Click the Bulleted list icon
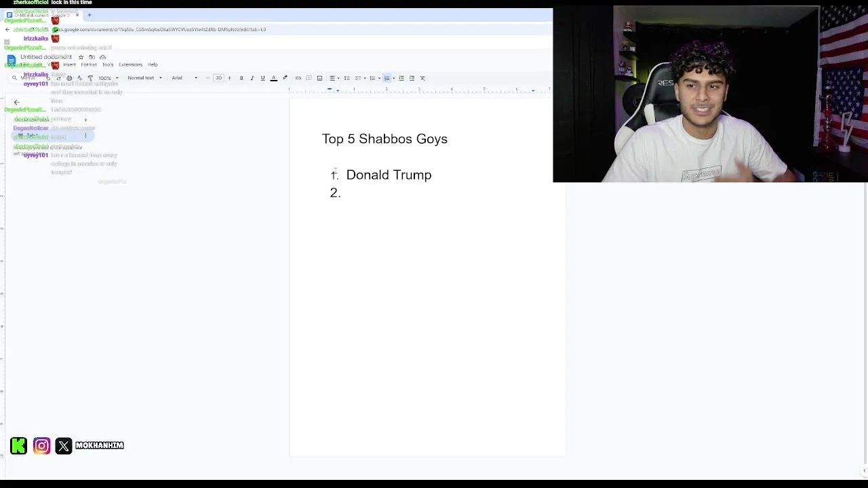The height and width of the screenshot is (488, 868). pyautogui.click(x=372, y=78)
